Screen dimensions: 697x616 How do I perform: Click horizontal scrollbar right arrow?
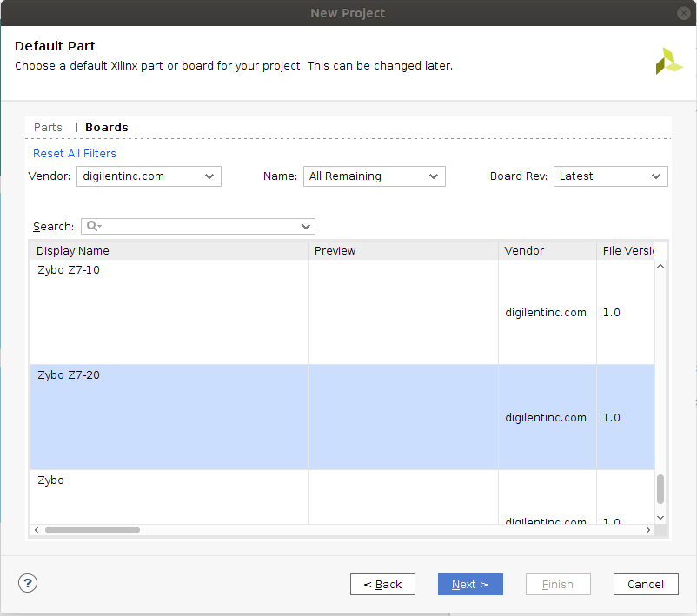click(648, 530)
